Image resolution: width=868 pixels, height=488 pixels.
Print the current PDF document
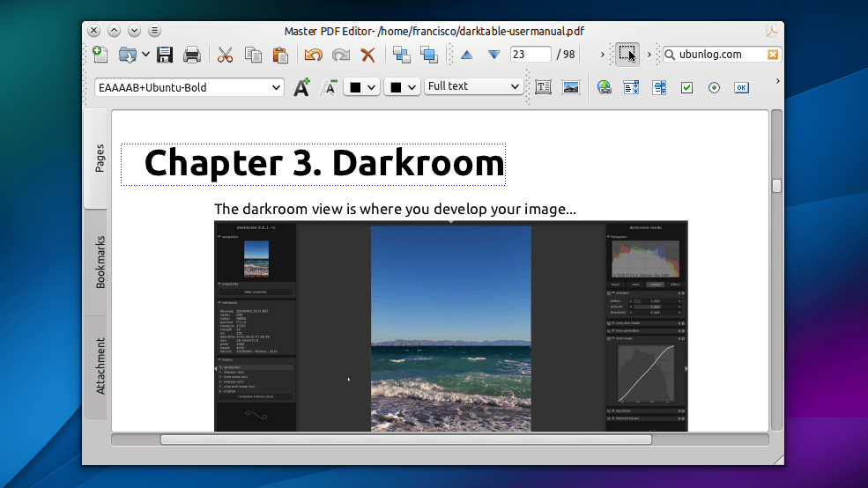click(191, 55)
